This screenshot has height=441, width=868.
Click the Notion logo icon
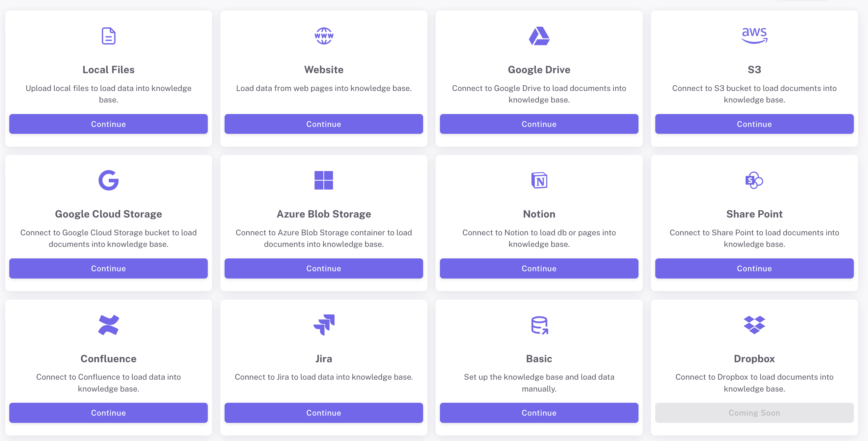[539, 180]
